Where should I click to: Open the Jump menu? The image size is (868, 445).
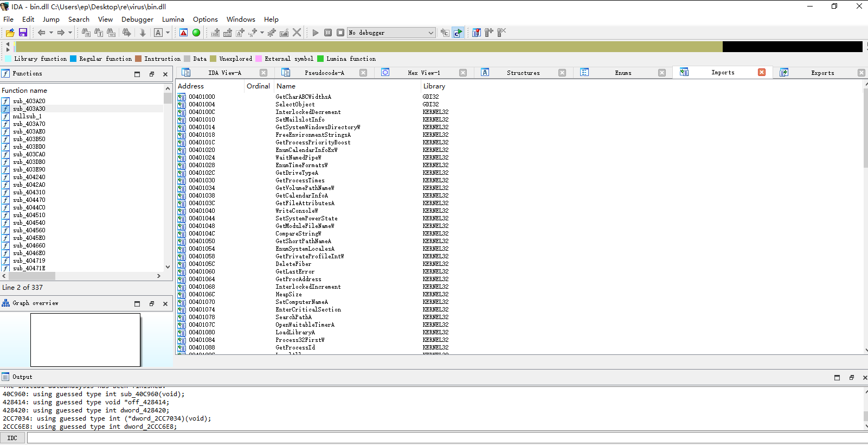(51, 19)
